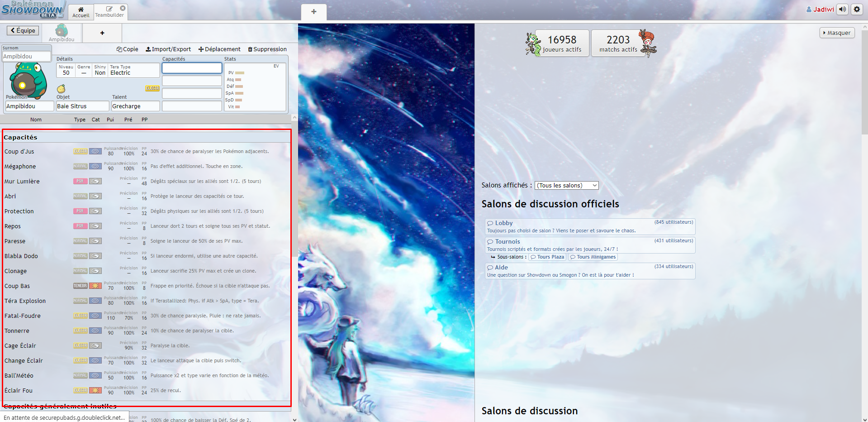This screenshot has width=868, height=422.
Task: Toggle the Shiny Non setting
Action: pos(100,70)
